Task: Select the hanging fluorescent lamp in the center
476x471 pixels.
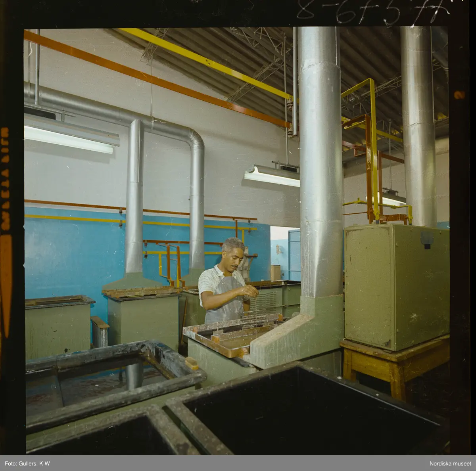Action: pos(272,176)
